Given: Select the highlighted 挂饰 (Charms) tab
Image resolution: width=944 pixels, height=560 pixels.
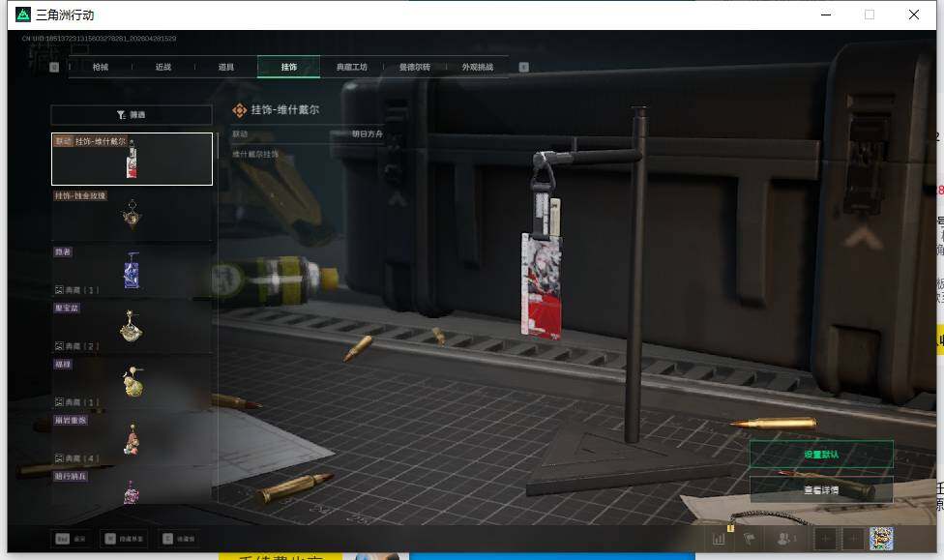Looking at the screenshot, I should point(288,67).
